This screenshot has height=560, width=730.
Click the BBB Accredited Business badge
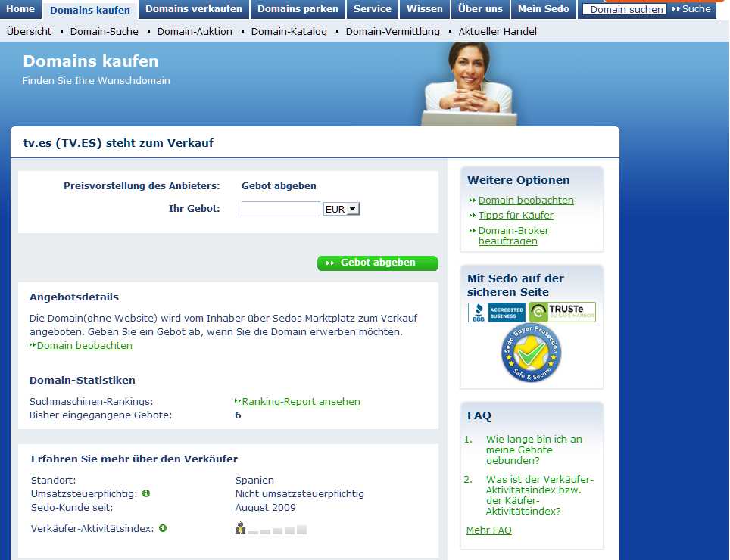pyautogui.click(x=496, y=312)
